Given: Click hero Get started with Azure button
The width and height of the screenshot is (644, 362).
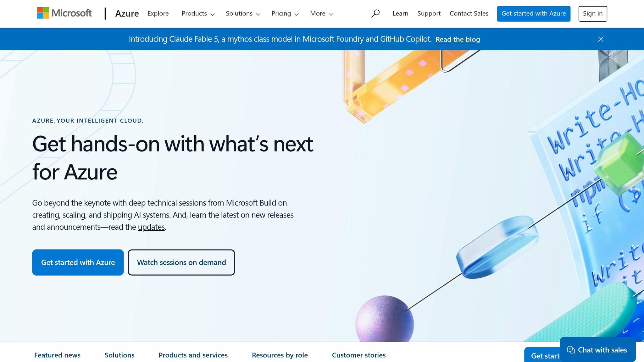Looking at the screenshot, I should [x=78, y=262].
